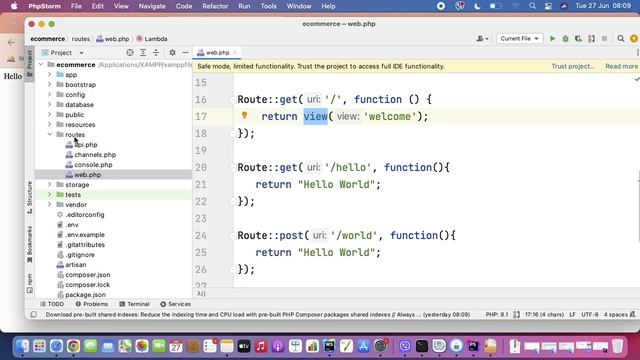Hide the Project panel with minus icon
The width and height of the screenshot is (640, 360).
coord(185,53)
